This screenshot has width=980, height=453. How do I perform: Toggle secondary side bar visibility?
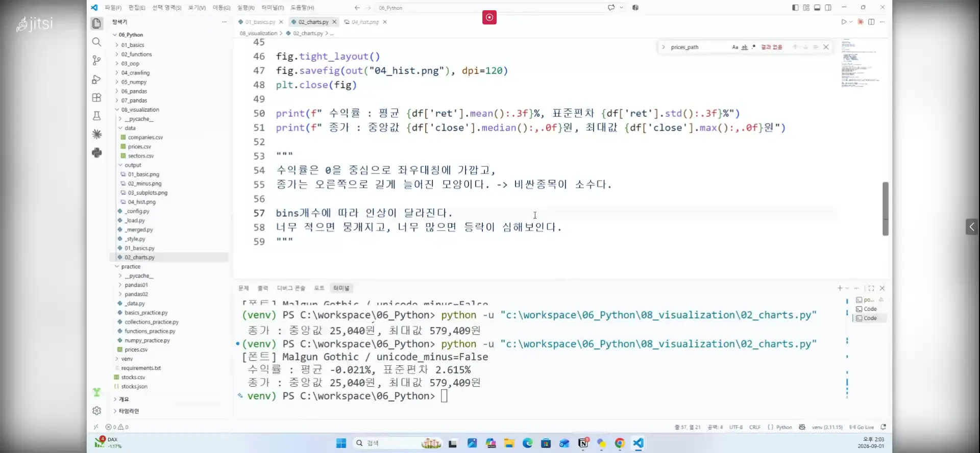pos(828,8)
